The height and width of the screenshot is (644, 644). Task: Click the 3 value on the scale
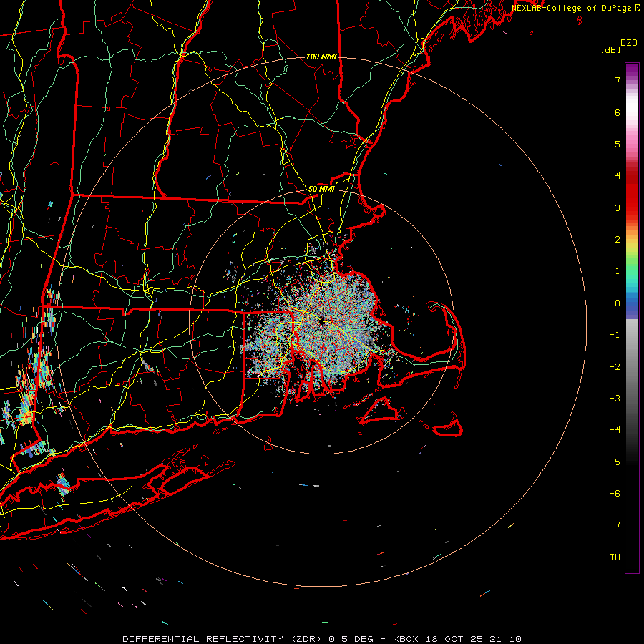(618, 208)
